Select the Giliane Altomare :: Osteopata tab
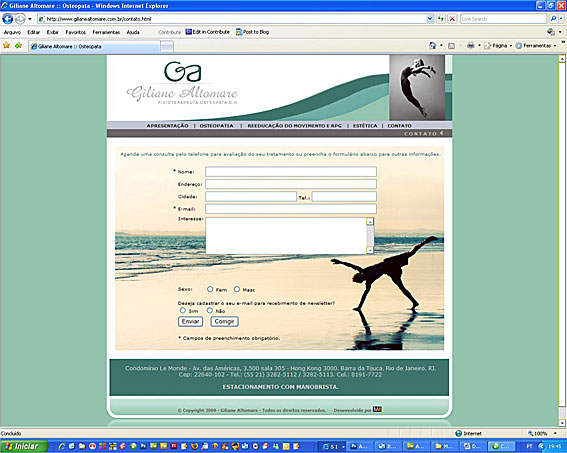567x453 pixels. tap(94, 46)
